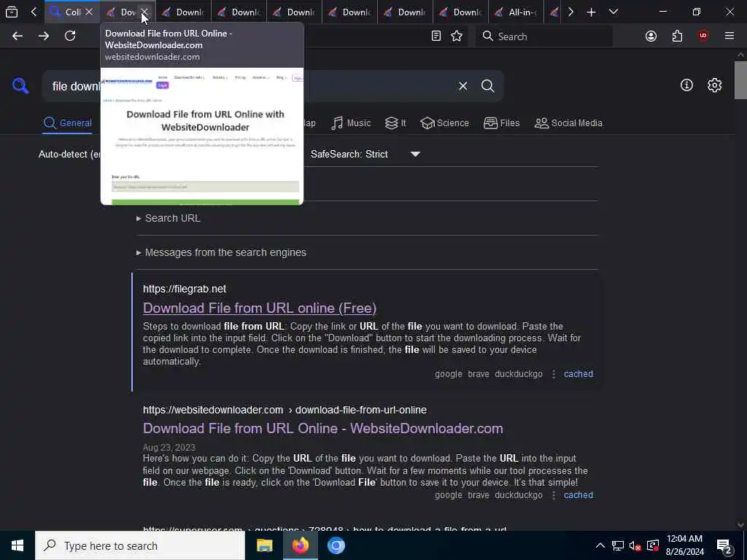Screen dimensions: 747x560
Task: Open the uBlock Origin extension icon
Action: (703, 36)
